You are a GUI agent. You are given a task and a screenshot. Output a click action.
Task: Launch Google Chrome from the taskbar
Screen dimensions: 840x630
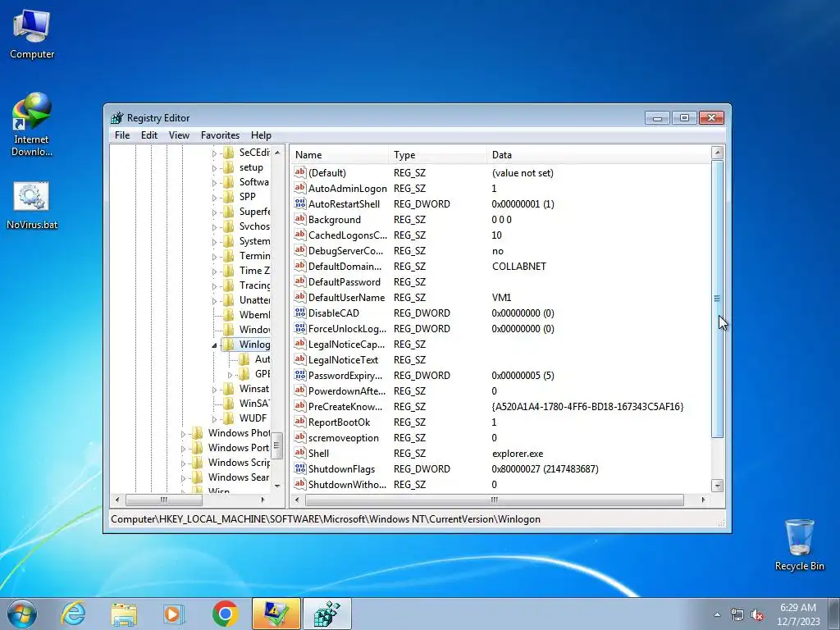point(225,614)
